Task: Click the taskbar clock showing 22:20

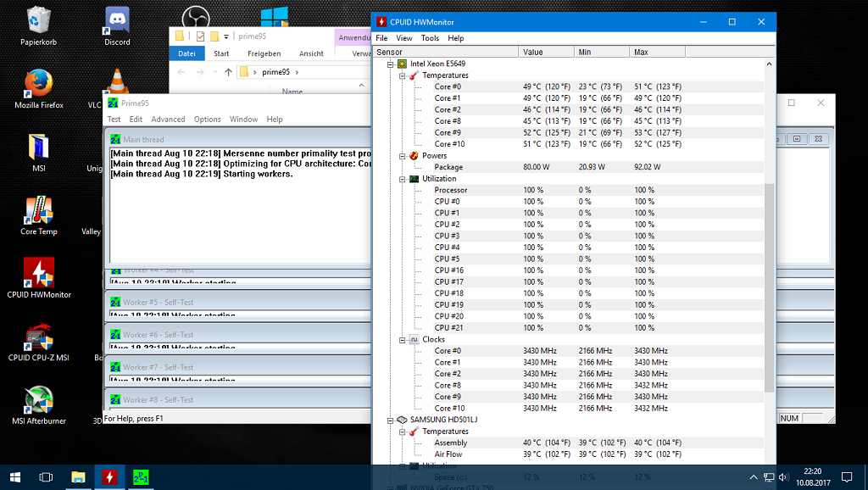Action: click(x=813, y=476)
